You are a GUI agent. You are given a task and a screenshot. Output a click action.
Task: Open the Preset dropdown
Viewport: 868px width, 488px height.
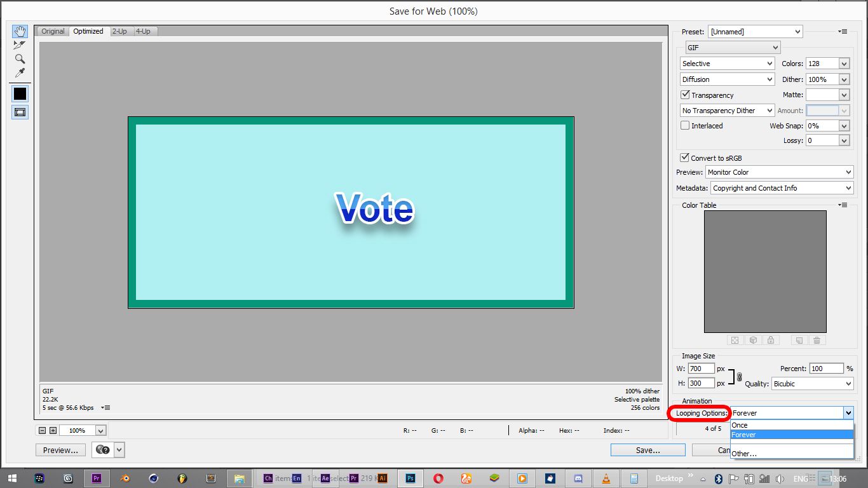[x=756, y=31]
